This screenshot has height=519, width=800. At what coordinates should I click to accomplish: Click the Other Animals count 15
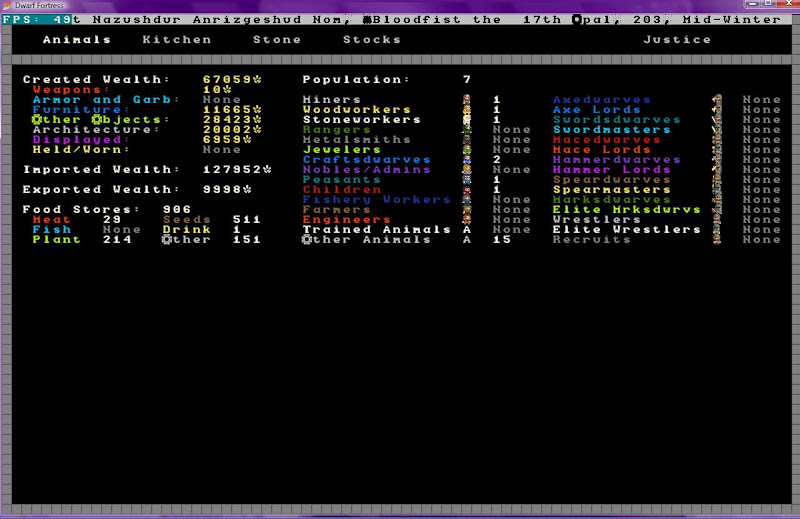click(x=502, y=239)
